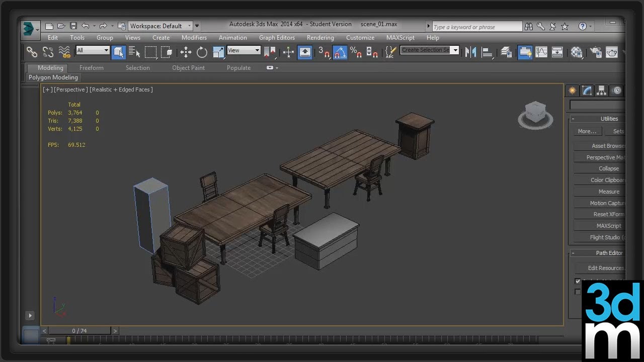
Task: Click the time slider showing 0 / 74
Action: point(79,331)
